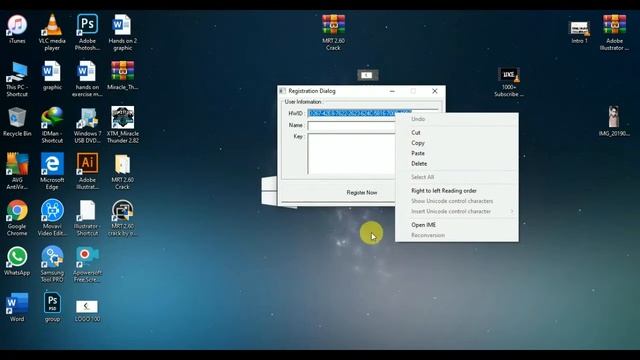Select Windows 7 USB DVD tool icon

pyautogui.click(x=87, y=118)
